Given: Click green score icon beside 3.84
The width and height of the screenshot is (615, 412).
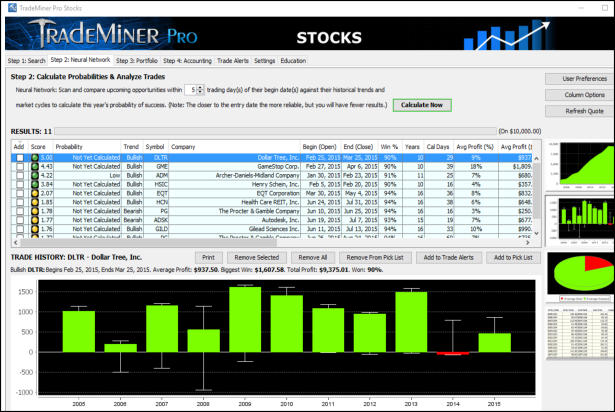Looking at the screenshot, I should point(35,184).
